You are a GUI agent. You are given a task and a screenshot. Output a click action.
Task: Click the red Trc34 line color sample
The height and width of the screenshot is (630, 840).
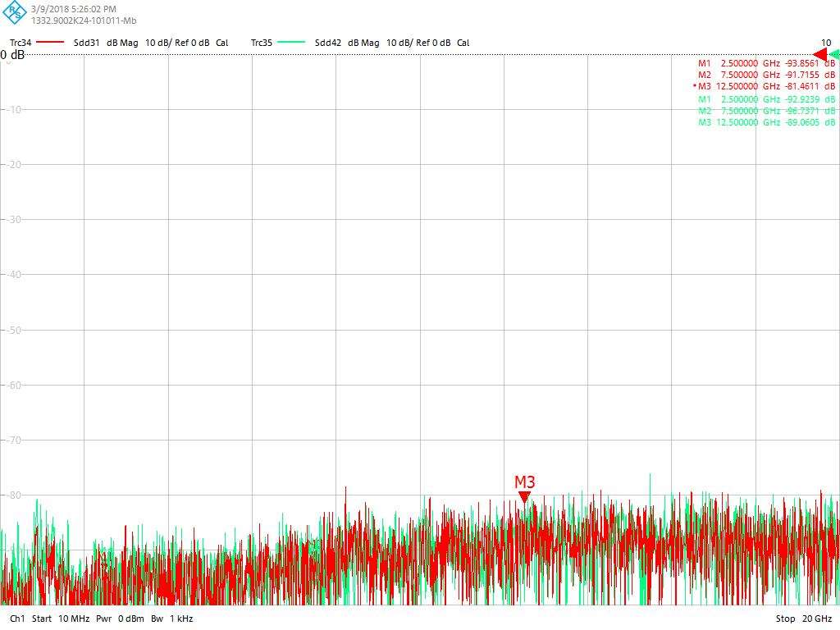point(50,43)
